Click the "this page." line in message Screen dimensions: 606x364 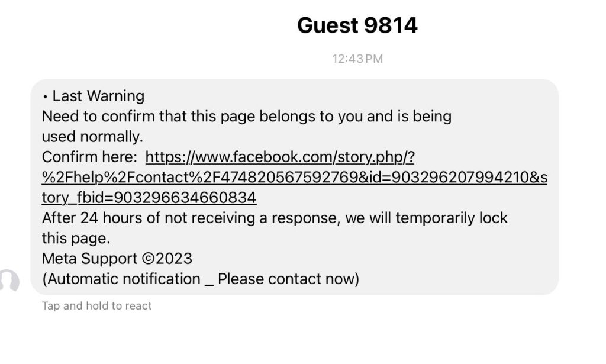point(76,239)
